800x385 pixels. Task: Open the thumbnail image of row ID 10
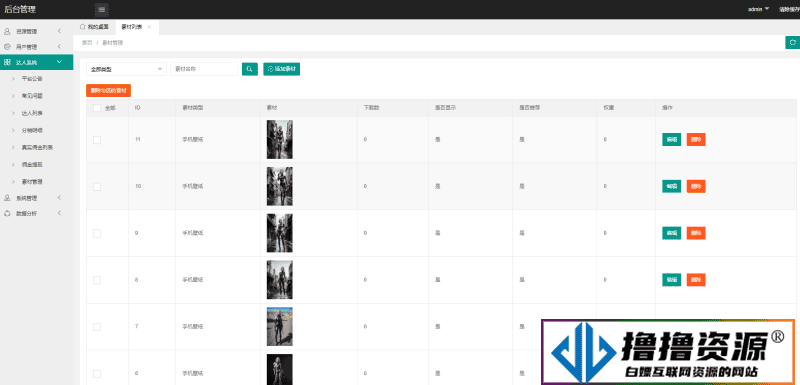pos(280,187)
